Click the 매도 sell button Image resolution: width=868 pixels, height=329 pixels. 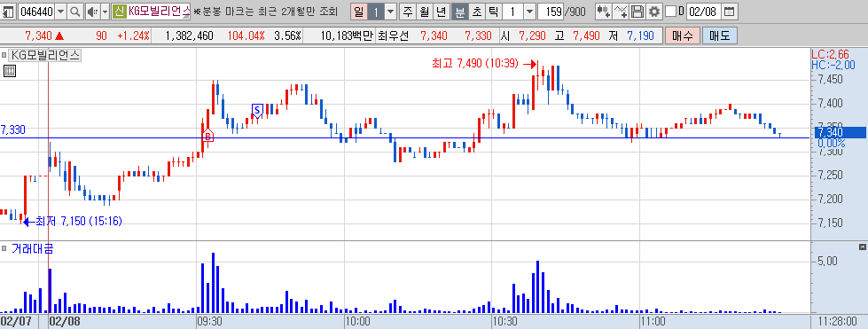click(720, 36)
